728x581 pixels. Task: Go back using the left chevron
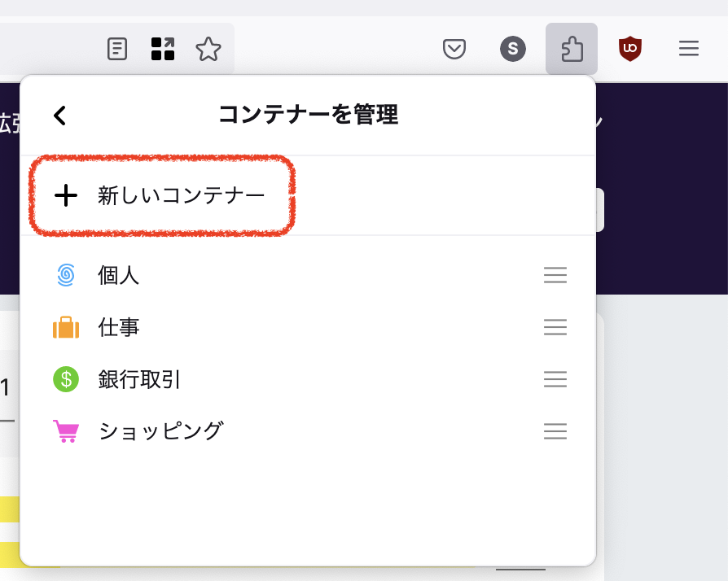click(59, 116)
